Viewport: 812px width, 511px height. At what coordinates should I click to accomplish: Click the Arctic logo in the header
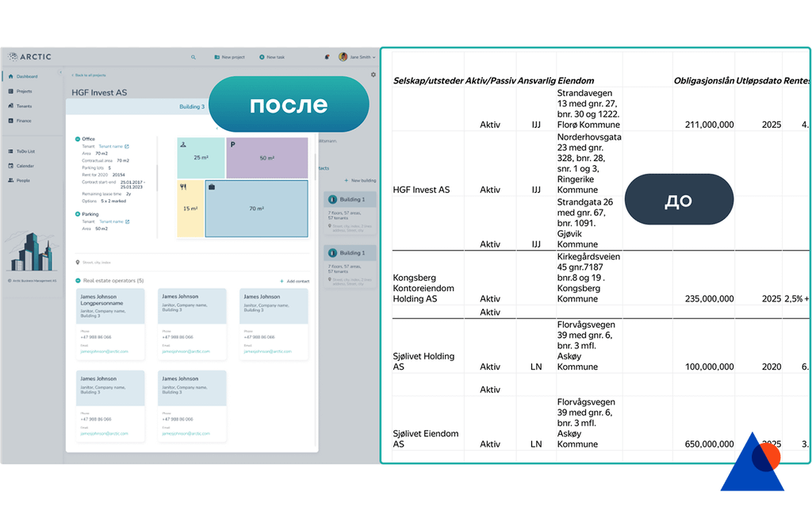30,56
